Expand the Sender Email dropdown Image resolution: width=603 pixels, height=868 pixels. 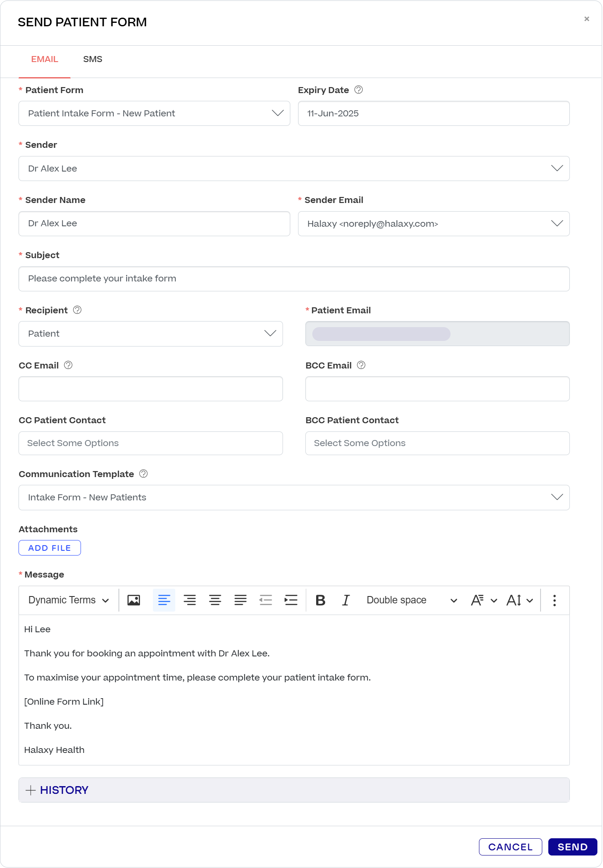[433, 224]
